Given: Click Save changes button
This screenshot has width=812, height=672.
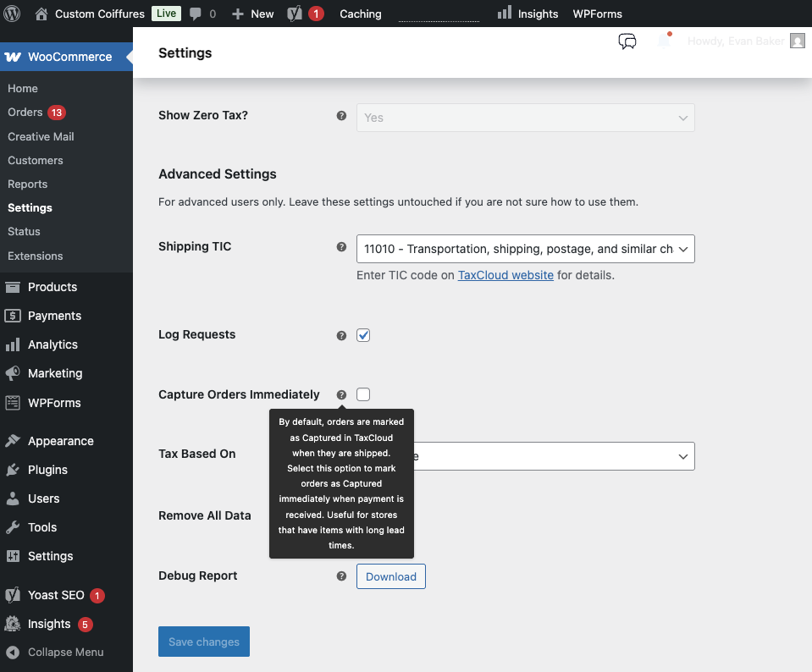Looking at the screenshot, I should pos(204,642).
